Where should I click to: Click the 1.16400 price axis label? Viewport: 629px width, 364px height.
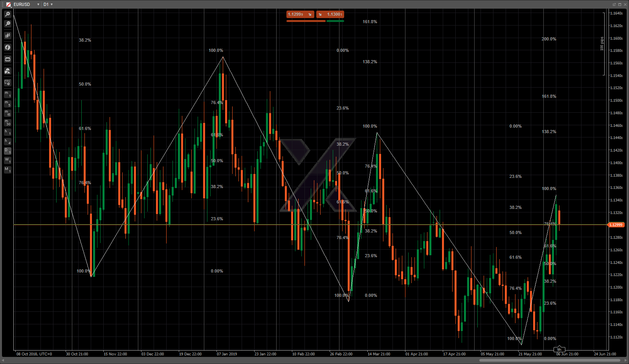(x=616, y=13)
